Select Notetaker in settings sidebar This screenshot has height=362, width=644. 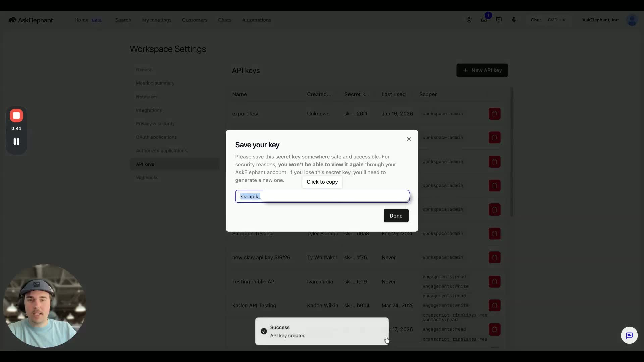click(175, 97)
